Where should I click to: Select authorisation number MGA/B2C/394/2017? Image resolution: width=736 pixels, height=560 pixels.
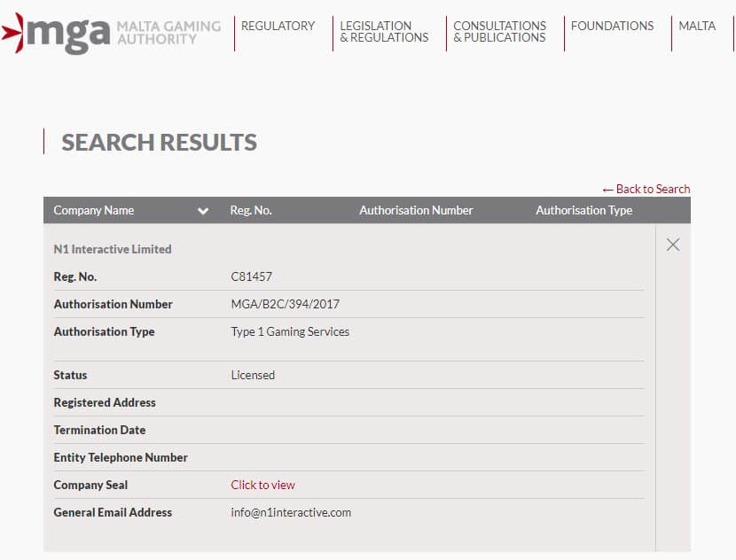[x=285, y=305]
